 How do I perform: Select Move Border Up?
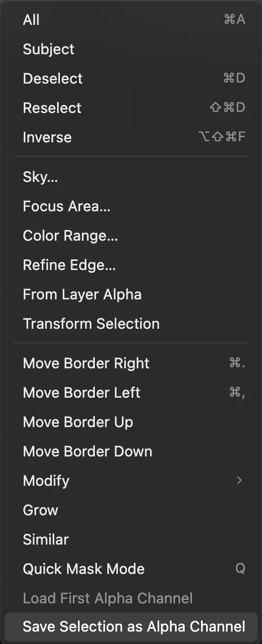coord(131,422)
